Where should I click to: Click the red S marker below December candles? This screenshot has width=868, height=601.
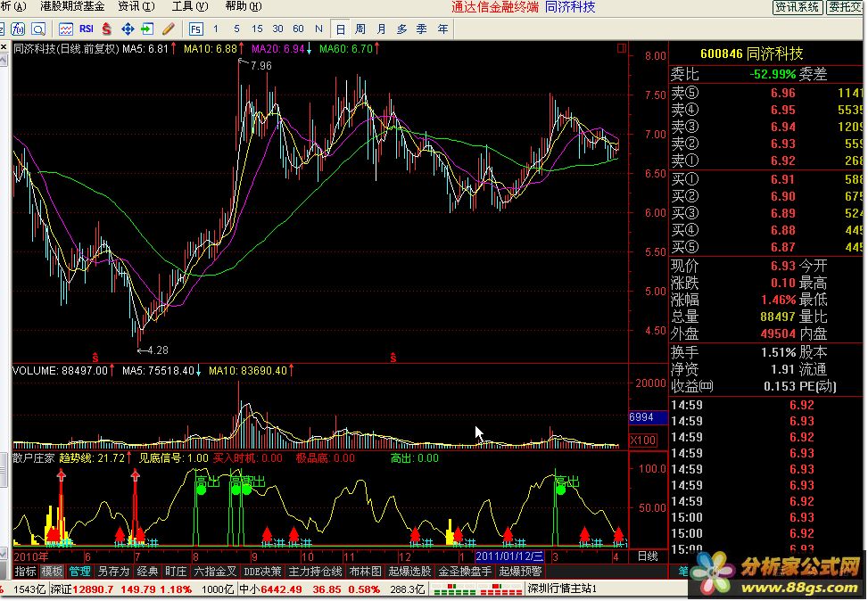[393, 358]
